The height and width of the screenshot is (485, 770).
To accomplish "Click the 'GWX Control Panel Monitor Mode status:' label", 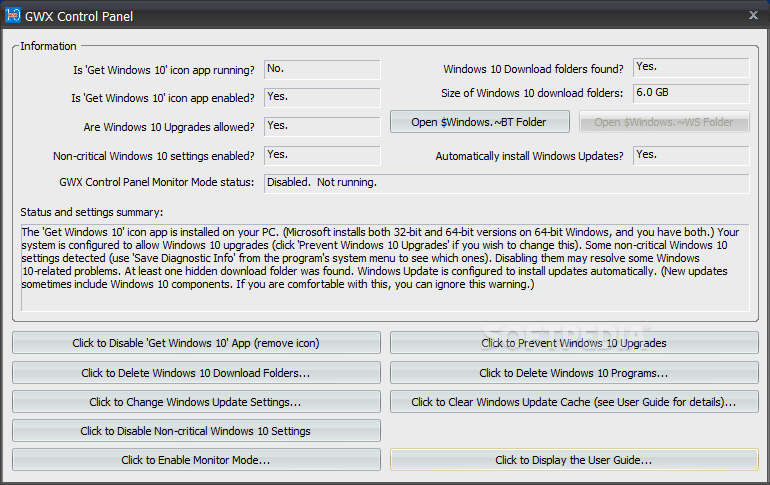I will [x=157, y=182].
